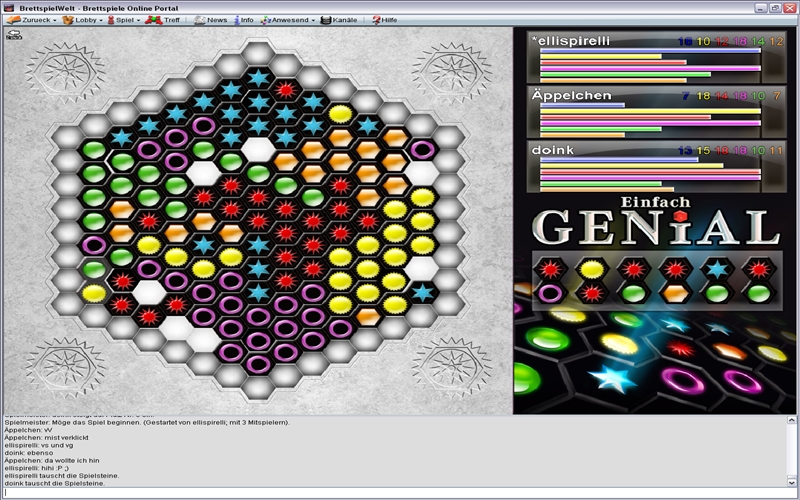Click Äppelchen's red score 14

pos(721,96)
